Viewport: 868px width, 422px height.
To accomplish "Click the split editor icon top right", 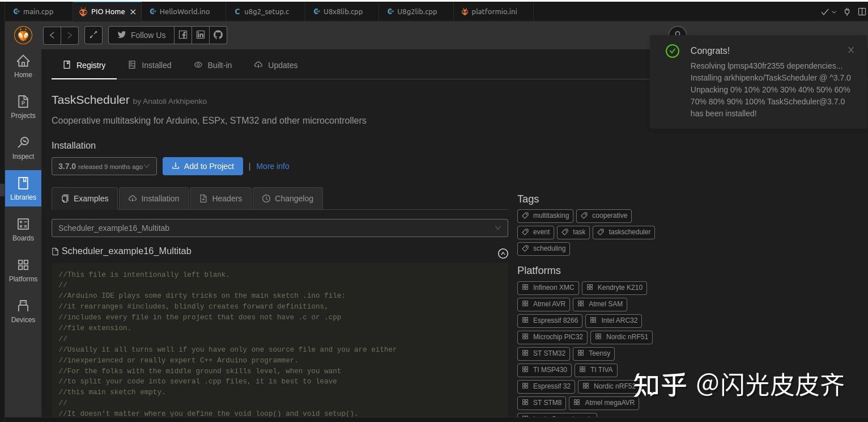I will [863, 11].
